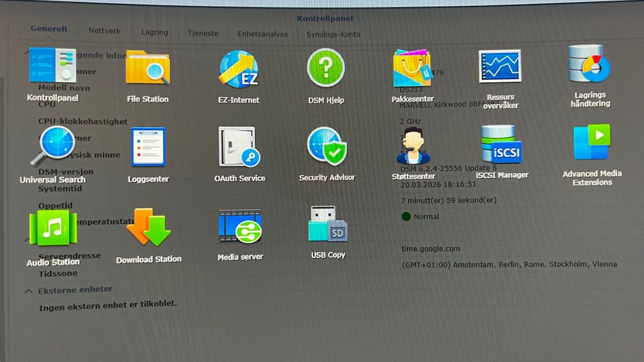The image size is (644, 362).
Task: Open DSM Hjelp
Action: (326, 68)
